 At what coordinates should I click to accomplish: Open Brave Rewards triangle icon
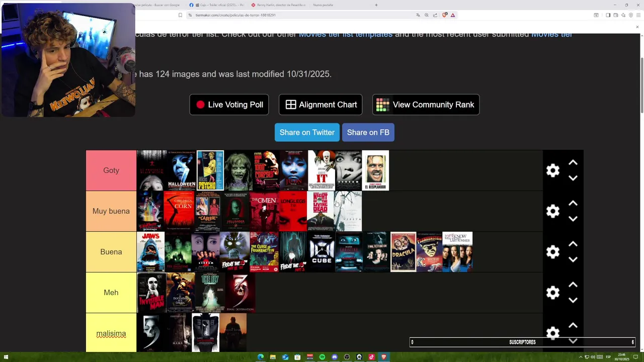pyautogui.click(x=453, y=15)
